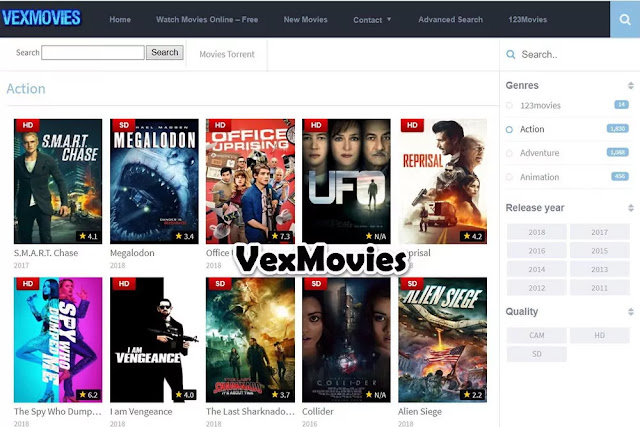Switch to the Movies Torrent tab
The image size is (640, 427).
[x=227, y=54]
